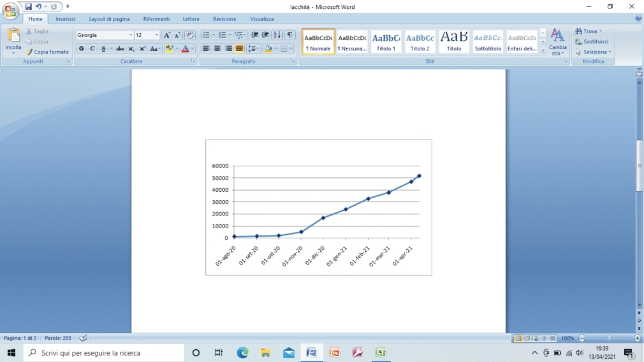644x362 pixels.
Task: Open borders dropdown arrow
Action: [x=291, y=49]
